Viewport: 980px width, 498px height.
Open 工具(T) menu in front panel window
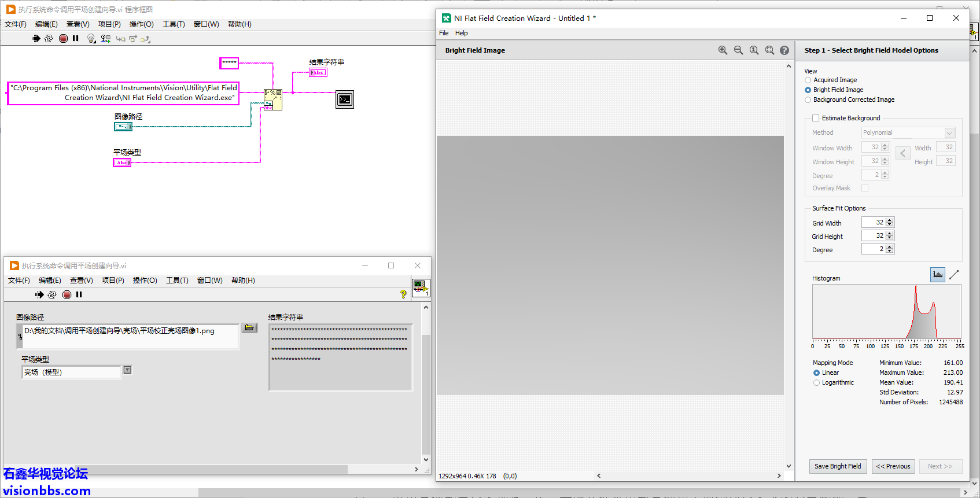pyautogui.click(x=177, y=281)
